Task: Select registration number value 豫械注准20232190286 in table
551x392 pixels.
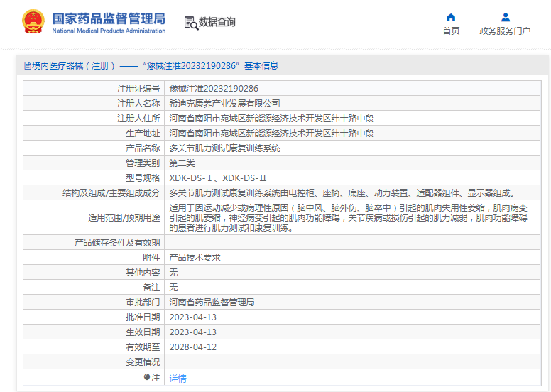Action: [x=214, y=89]
